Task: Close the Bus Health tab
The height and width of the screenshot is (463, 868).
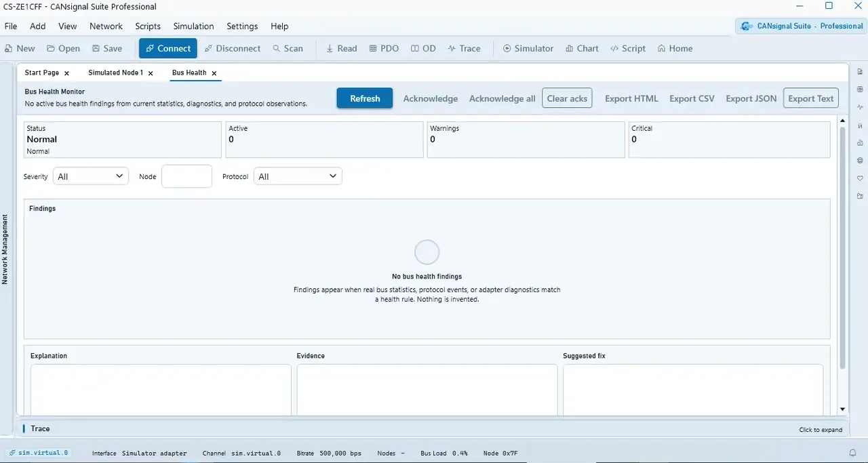Action: pos(214,73)
